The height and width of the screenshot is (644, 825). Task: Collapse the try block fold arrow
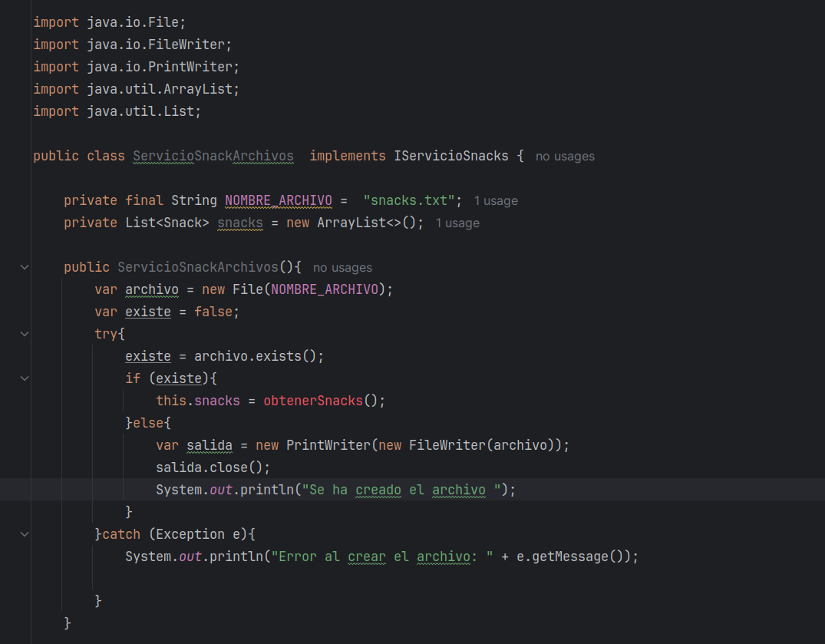pos(24,333)
